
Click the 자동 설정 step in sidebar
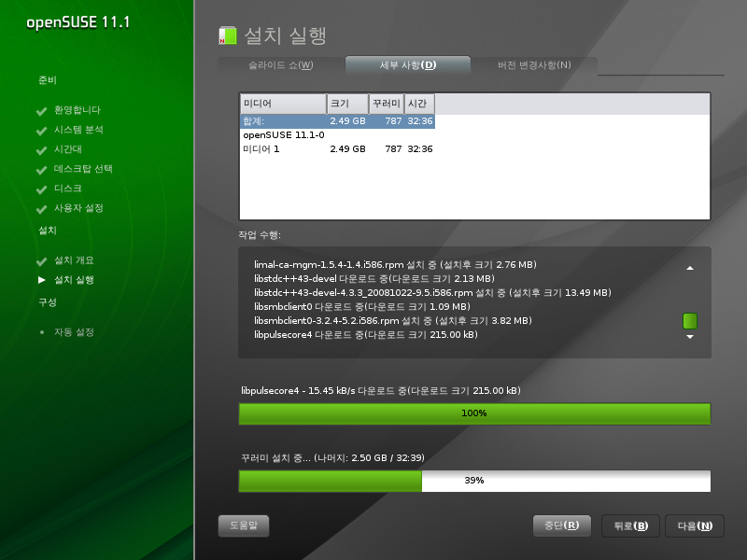point(74,332)
